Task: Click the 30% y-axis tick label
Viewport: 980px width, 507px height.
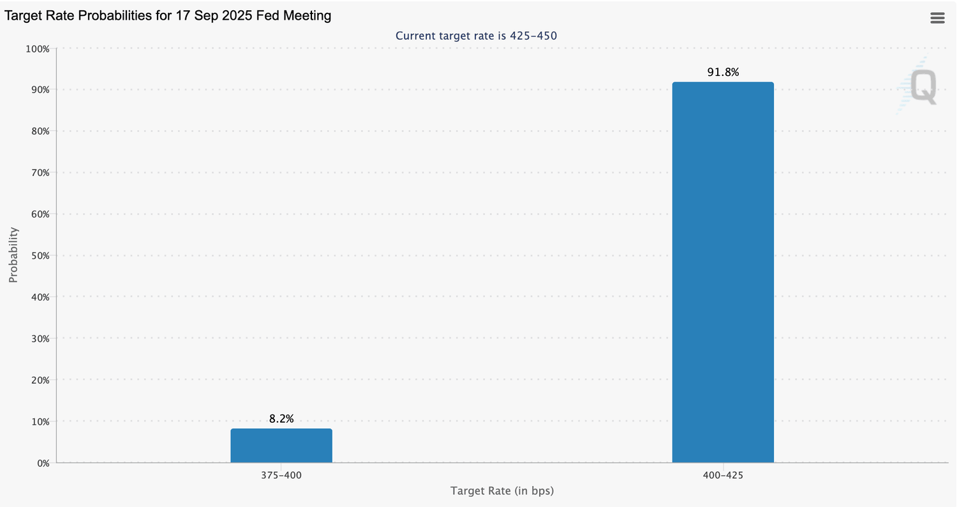Action: pyautogui.click(x=39, y=339)
